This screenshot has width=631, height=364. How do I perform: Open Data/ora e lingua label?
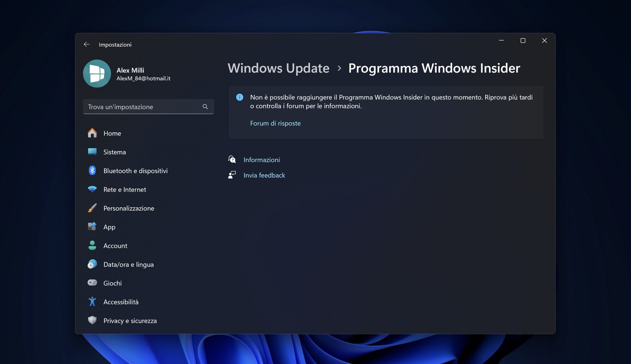tap(128, 265)
